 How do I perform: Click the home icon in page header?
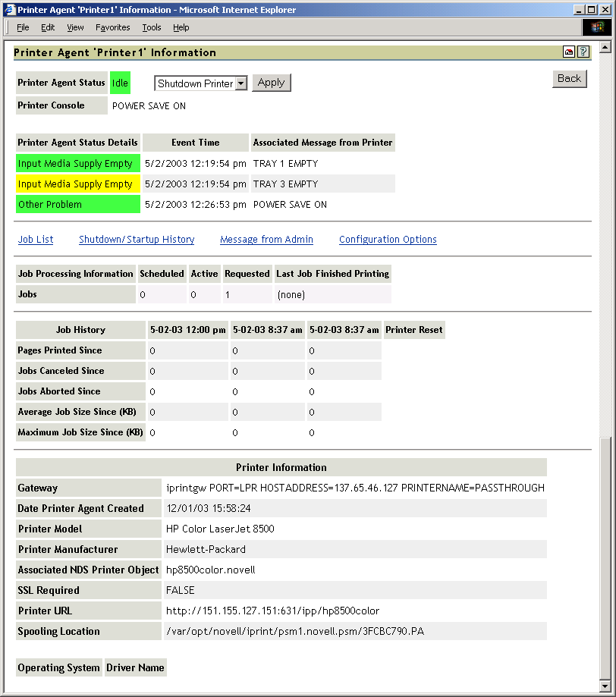tap(569, 52)
